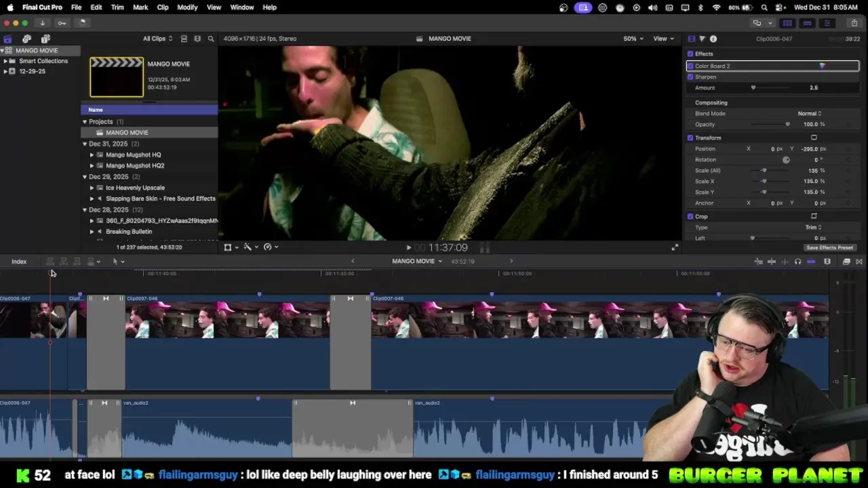Toggle timeline skimming icon
The height and width of the screenshot is (488, 868).
point(772,262)
